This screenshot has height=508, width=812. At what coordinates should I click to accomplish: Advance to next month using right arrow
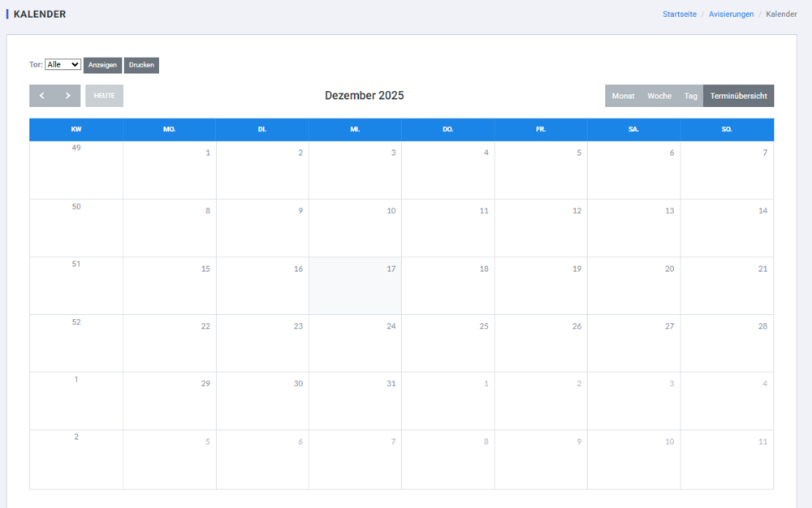(x=67, y=96)
